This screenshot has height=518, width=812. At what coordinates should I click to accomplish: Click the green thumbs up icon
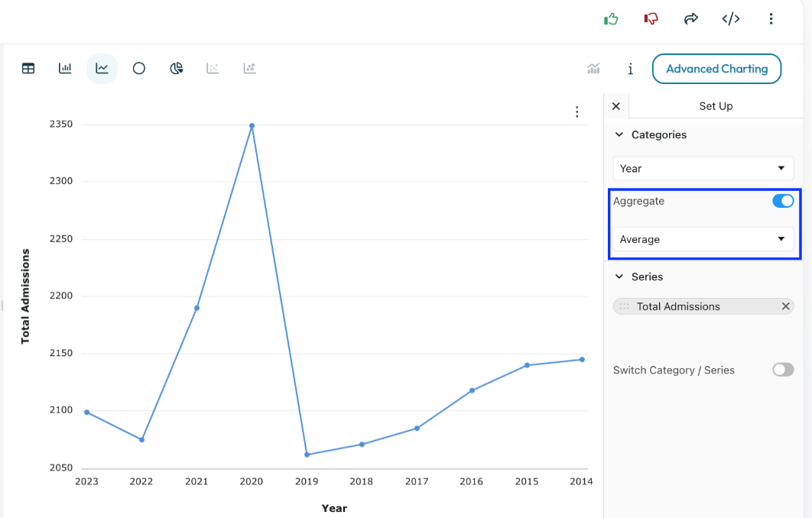pos(611,19)
